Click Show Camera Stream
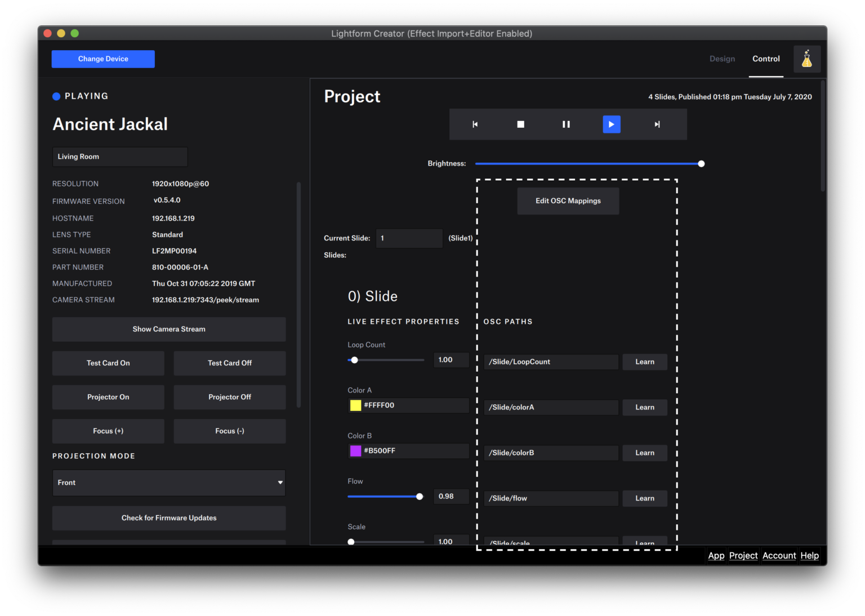 pyautogui.click(x=169, y=329)
